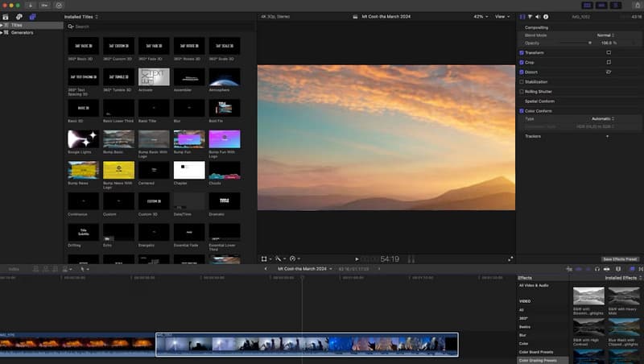The width and height of the screenshot is (644, 364).
Task: Show the Transitions browser icon
Action: coord(641,269)
